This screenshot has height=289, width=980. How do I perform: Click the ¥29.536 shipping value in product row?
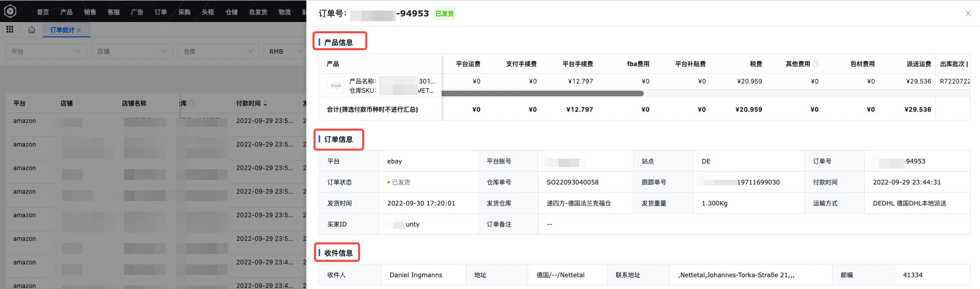pyautogui.click(x=919, y=81)
